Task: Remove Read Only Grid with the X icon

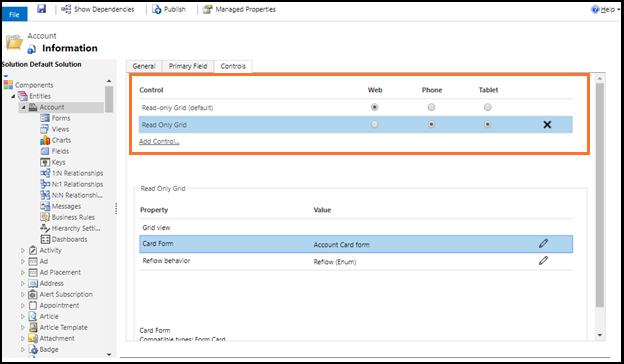Action: click(x=547, y=125)
